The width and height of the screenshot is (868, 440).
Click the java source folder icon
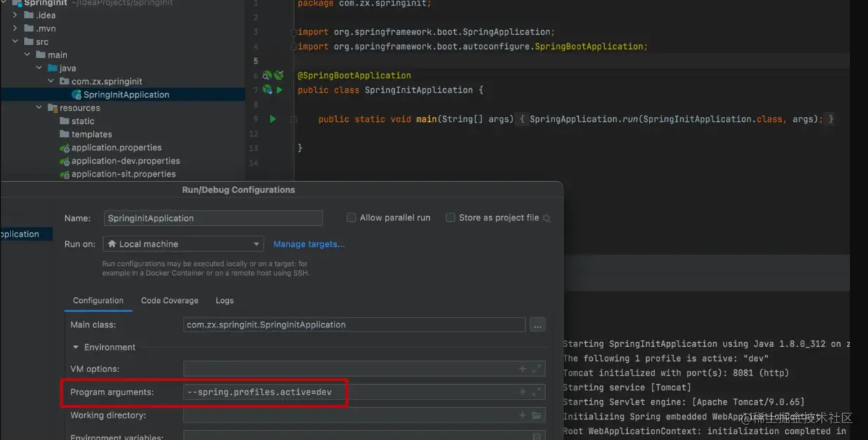pos(52,69)
